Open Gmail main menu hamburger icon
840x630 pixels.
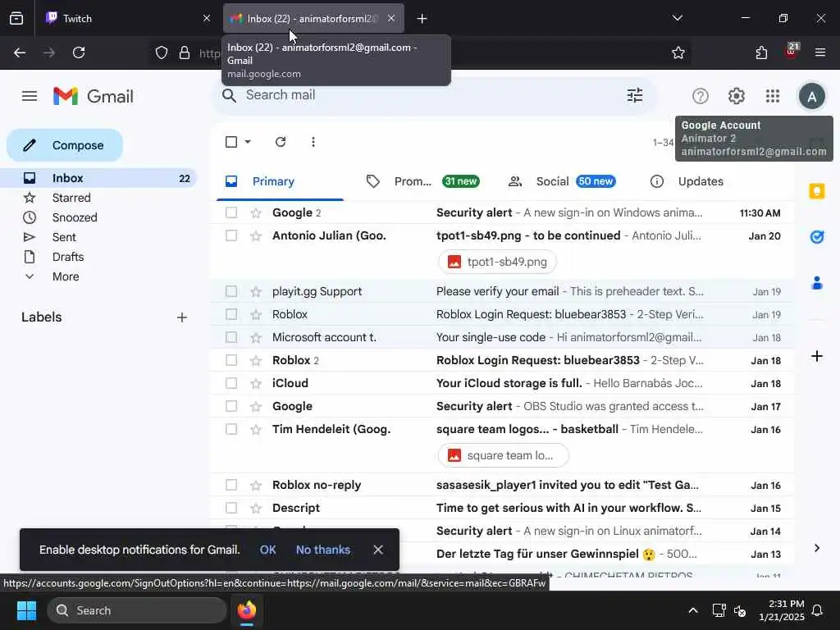30,97
